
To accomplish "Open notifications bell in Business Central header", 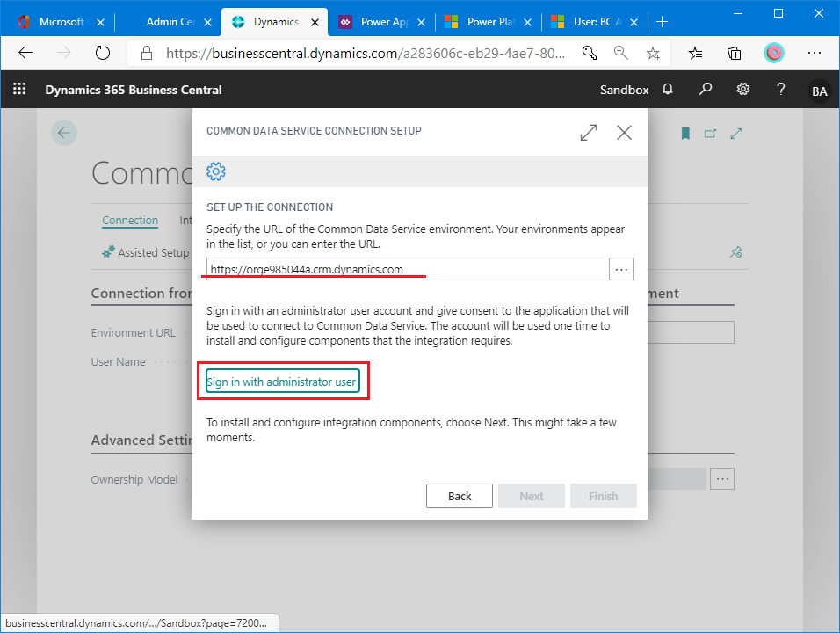I will [x=668, y=89].
